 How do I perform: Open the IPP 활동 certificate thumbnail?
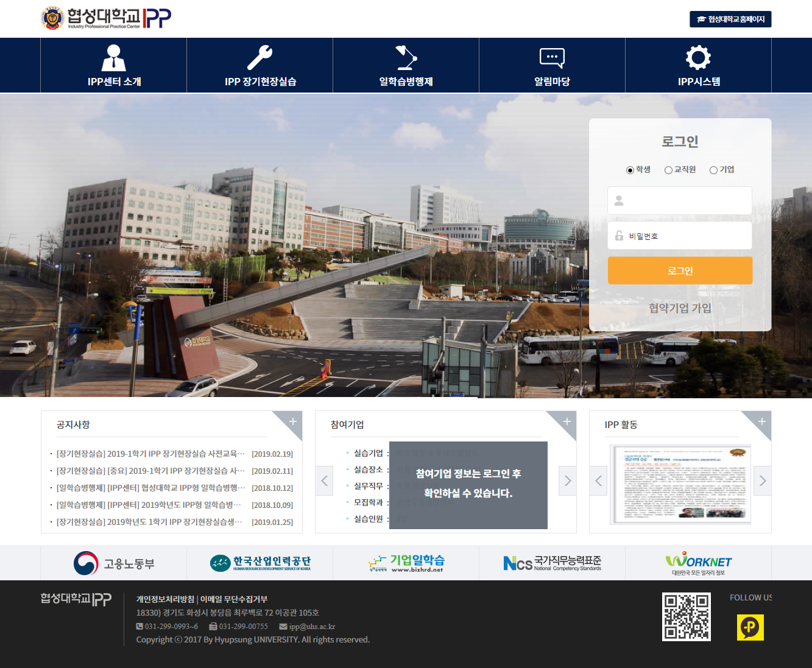pyautogui.click(x=680, y=485)
